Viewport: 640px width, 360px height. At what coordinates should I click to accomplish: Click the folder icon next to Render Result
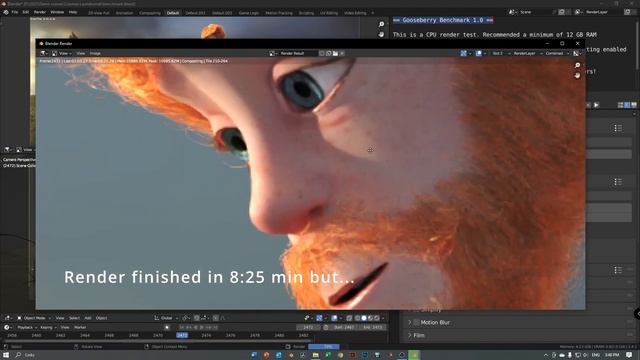335,53
